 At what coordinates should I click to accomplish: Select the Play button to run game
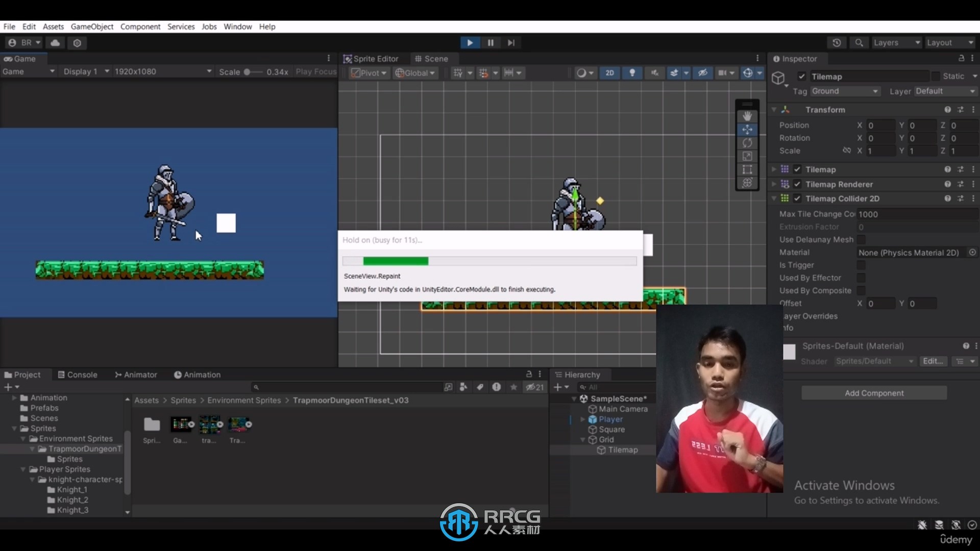pyautogui.click(x=469, y=42)
